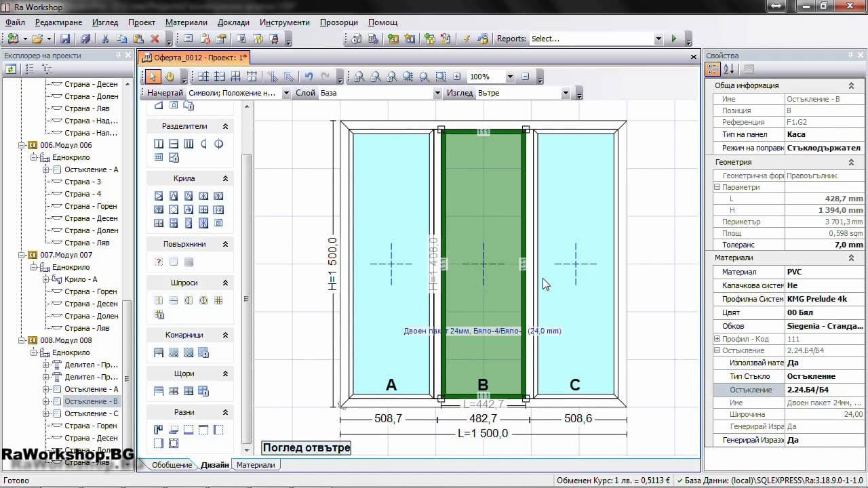Click the minus zoom decrement button by 100%
Image resolution: width=868 pixels, height=488 pixels.
point(526,77)
